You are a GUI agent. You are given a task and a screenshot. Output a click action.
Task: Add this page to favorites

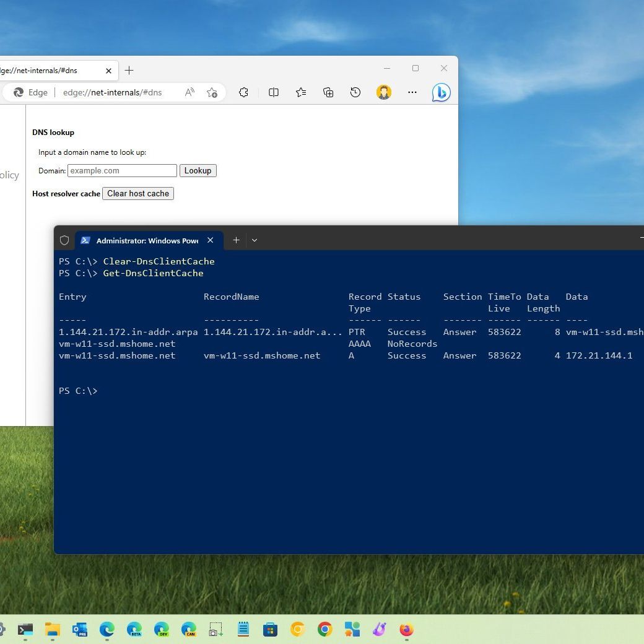(212, 92)
